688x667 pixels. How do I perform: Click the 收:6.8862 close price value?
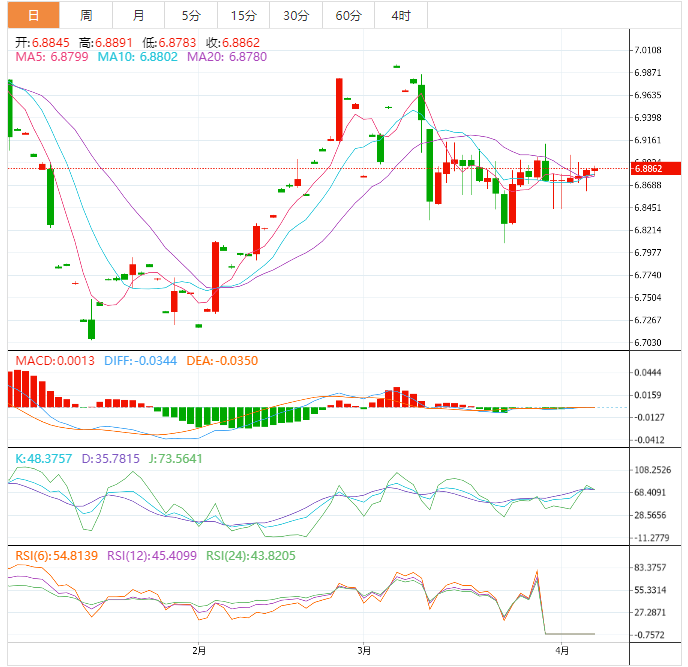coord(233,43)
